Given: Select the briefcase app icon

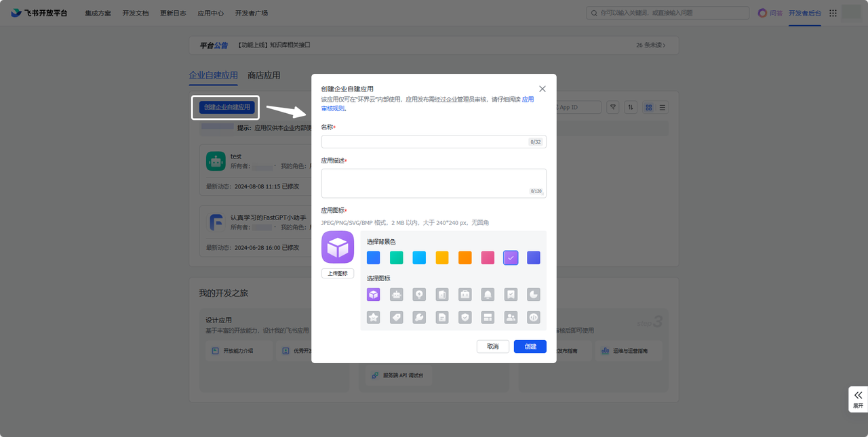Looking at the screenshot, I should tap(465, 295).
